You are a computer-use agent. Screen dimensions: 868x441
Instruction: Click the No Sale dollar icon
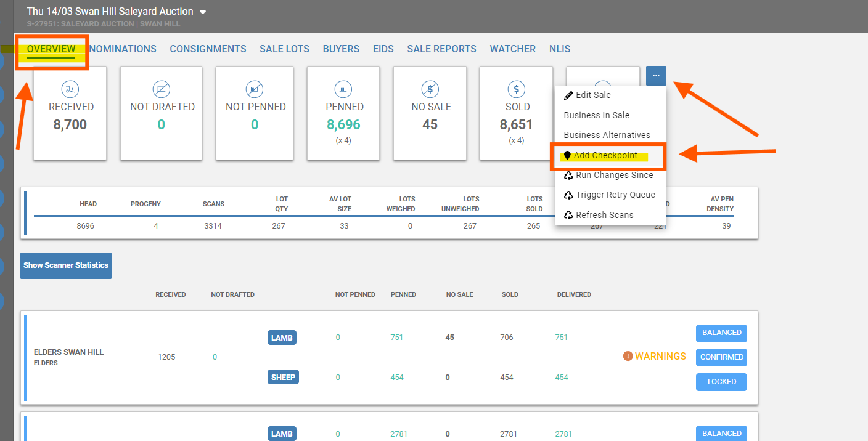pos(430,89)
